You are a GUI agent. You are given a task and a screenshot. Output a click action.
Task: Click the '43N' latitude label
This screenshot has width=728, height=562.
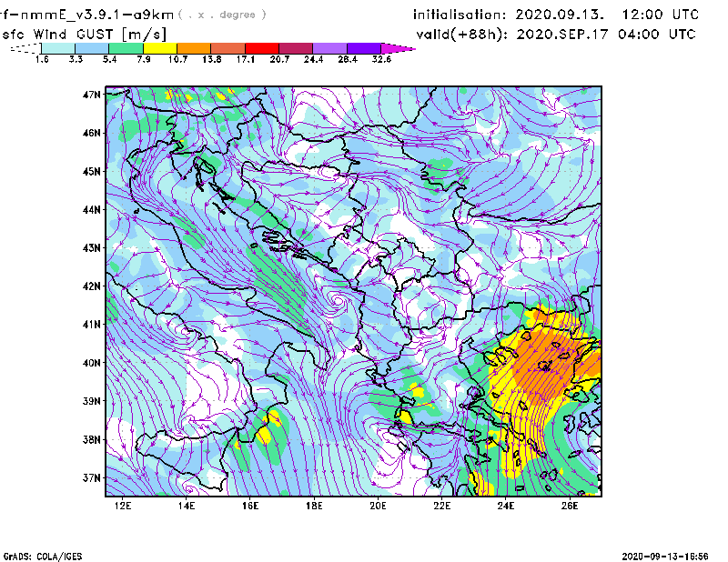tap(92, 248)
